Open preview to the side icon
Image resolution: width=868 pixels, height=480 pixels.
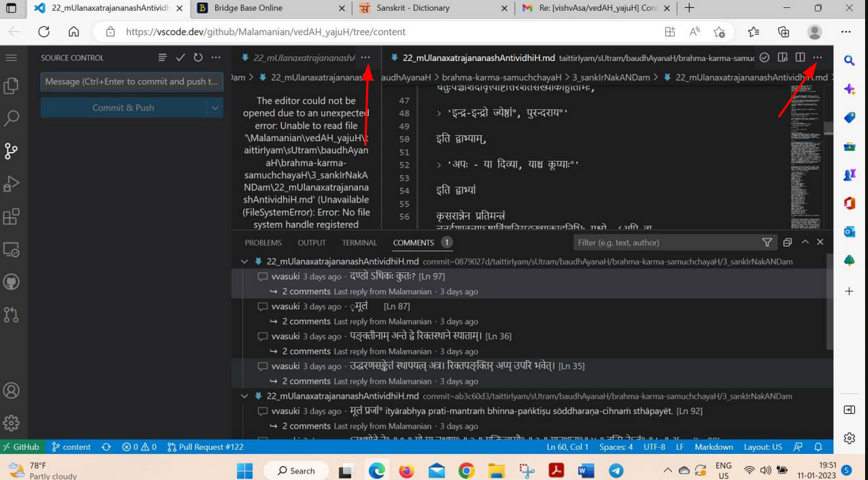coord(782,57)
